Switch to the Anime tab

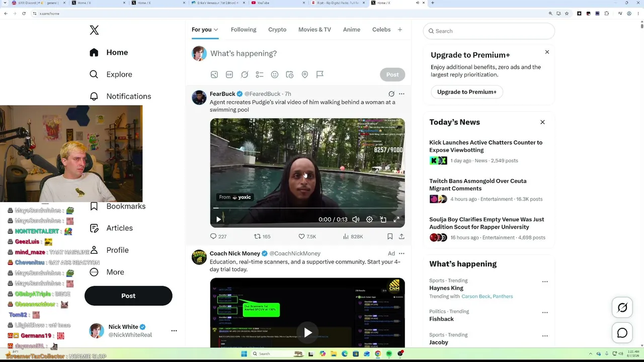[x=352, y=30]
